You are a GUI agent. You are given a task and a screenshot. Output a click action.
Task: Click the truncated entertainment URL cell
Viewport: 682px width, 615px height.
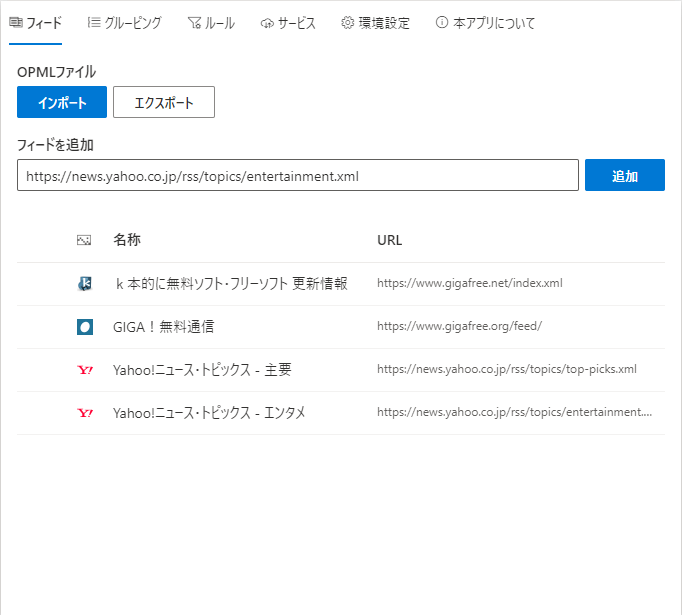pyautogui.click(x=515, y=412)
